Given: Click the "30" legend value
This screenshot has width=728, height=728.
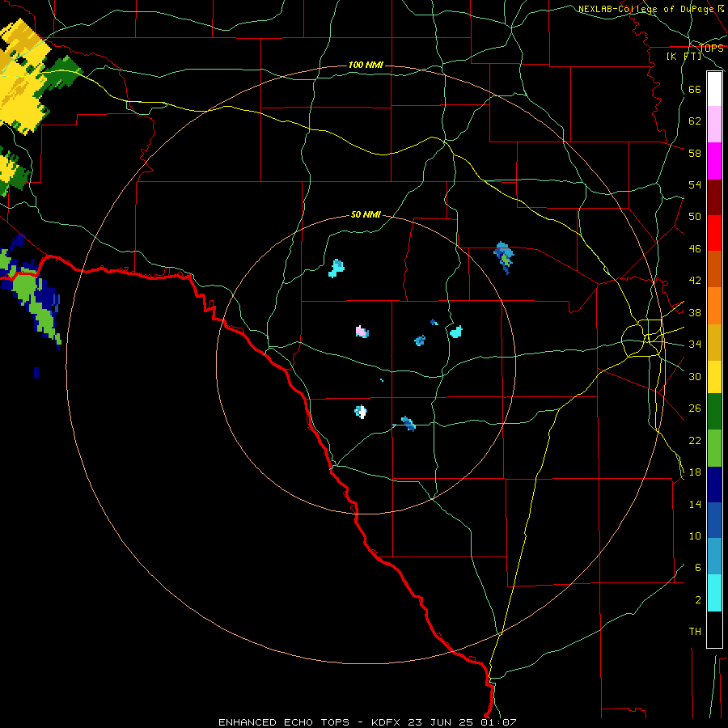Looking at the screenshot, I should 695,376.
